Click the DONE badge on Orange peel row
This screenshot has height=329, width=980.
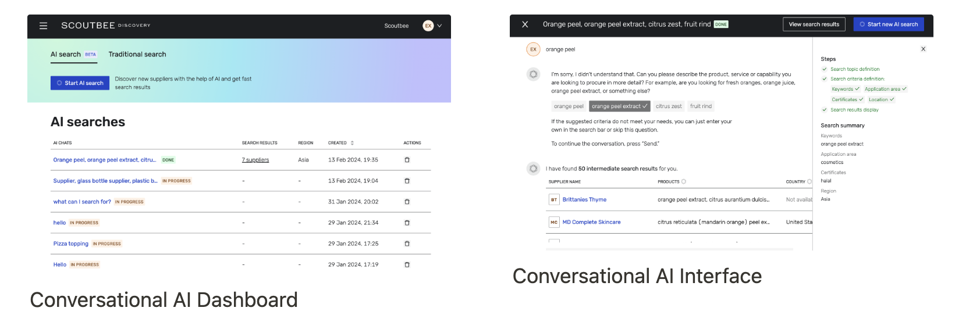[168, 160]
